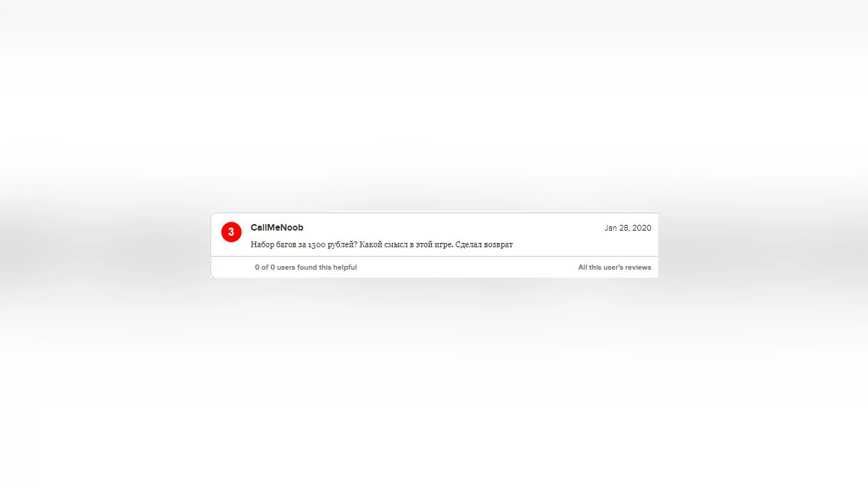
Task: Click the word helpful in the footer
Action: pyautogui.click(x=344, y=267)
